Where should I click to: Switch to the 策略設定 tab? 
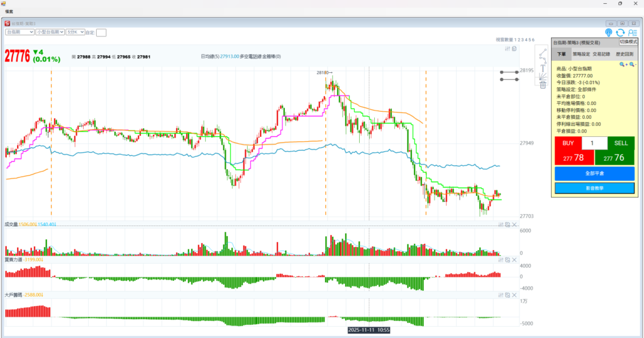pos(581,55)
